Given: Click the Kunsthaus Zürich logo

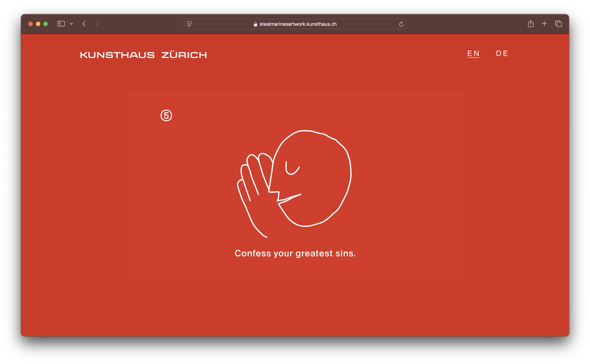Looking at the screenshot, I should (143, 55).
